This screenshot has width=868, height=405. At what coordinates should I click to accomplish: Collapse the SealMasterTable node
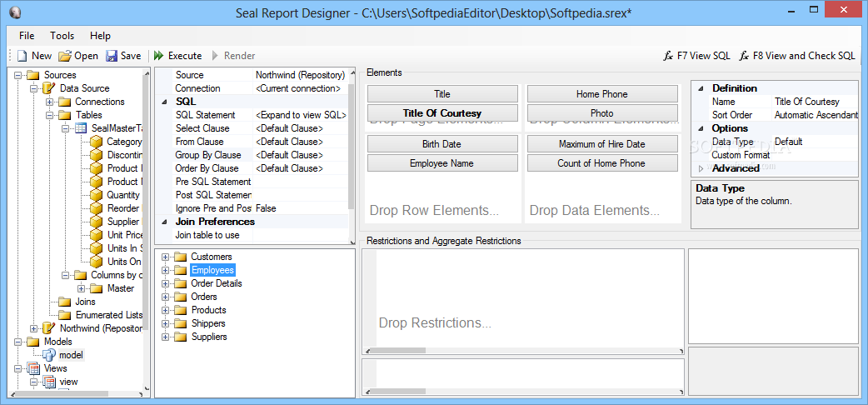tap(65, 128)
